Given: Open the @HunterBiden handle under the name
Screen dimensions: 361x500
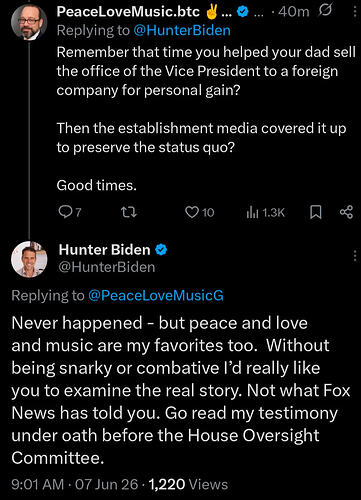Looking at the screenshot, I should 107,267.
